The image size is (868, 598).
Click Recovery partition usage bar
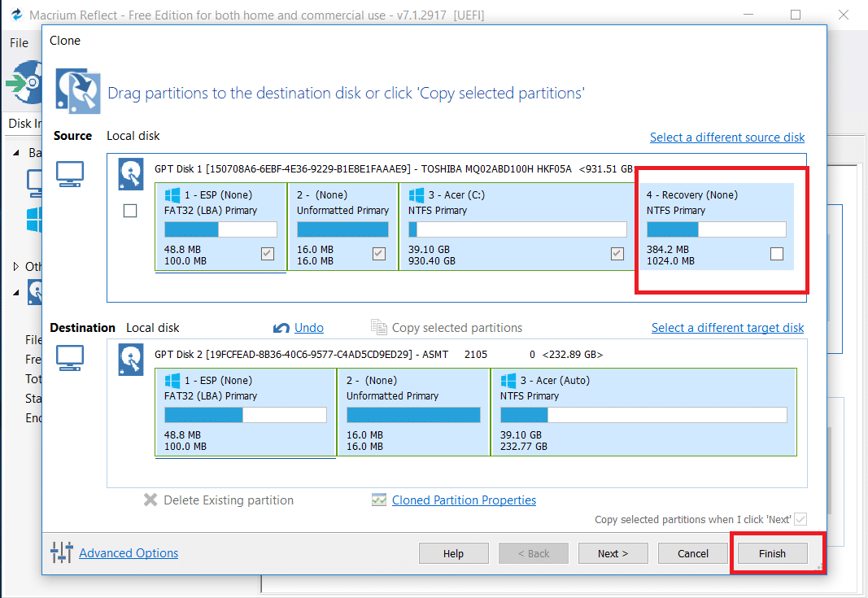(717, 229)
